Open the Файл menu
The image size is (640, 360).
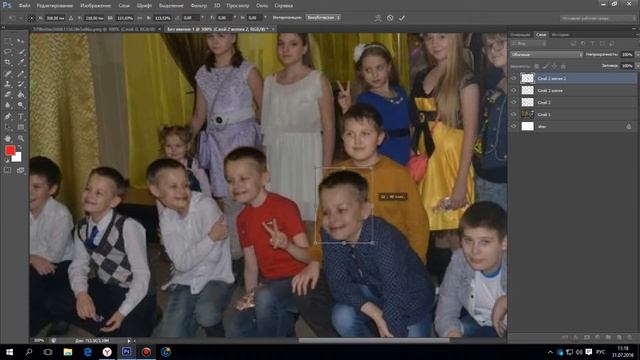[x=24, y=6]
